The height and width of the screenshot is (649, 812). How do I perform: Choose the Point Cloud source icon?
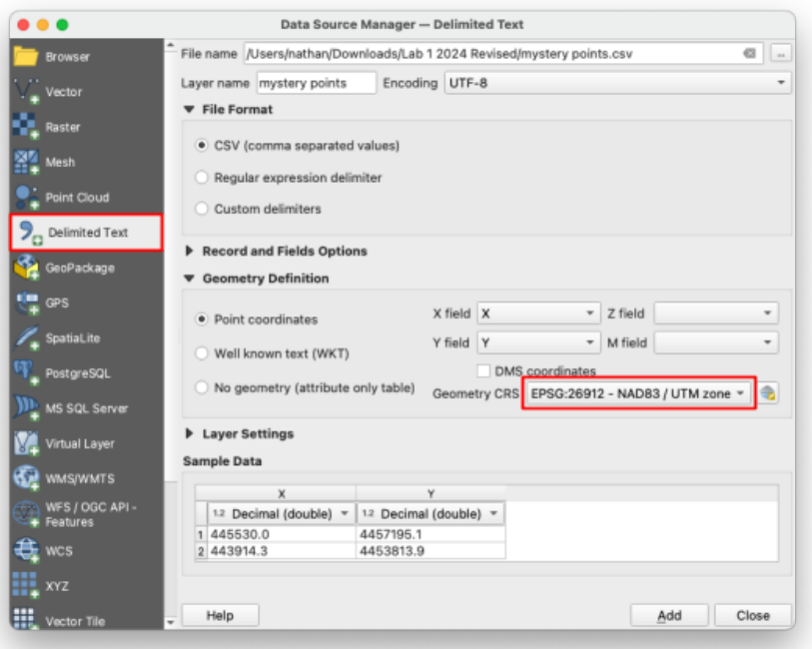pyautogui.click(x=26, y=197)
